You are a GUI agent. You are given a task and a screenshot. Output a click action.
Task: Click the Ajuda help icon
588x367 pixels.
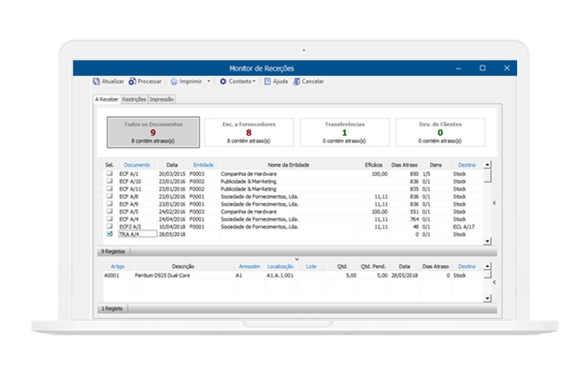click(268, 81)
